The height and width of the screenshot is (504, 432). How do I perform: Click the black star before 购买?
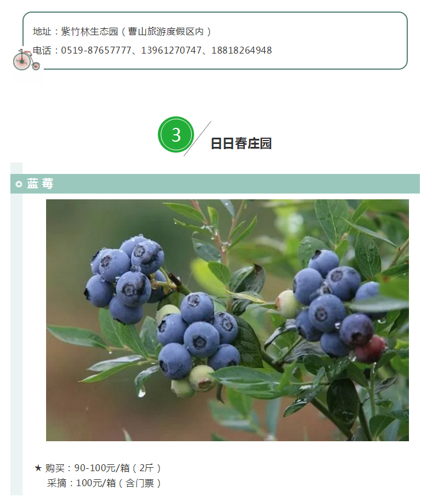[38, 468]
